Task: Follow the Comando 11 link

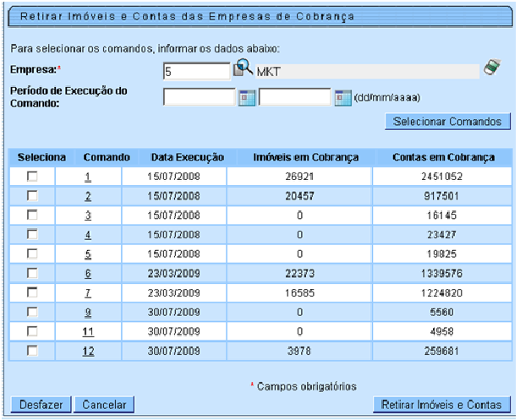Action: point(88,331)
